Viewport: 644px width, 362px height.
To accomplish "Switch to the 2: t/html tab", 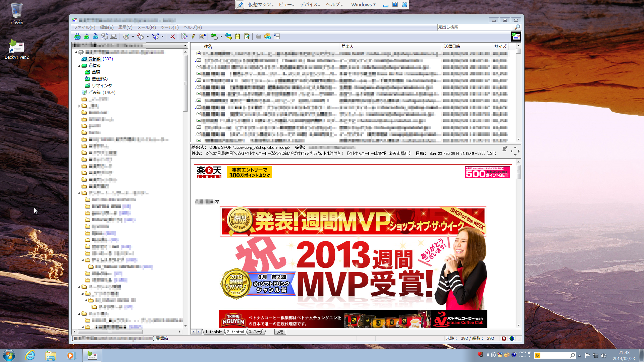I will coord(235,332).
